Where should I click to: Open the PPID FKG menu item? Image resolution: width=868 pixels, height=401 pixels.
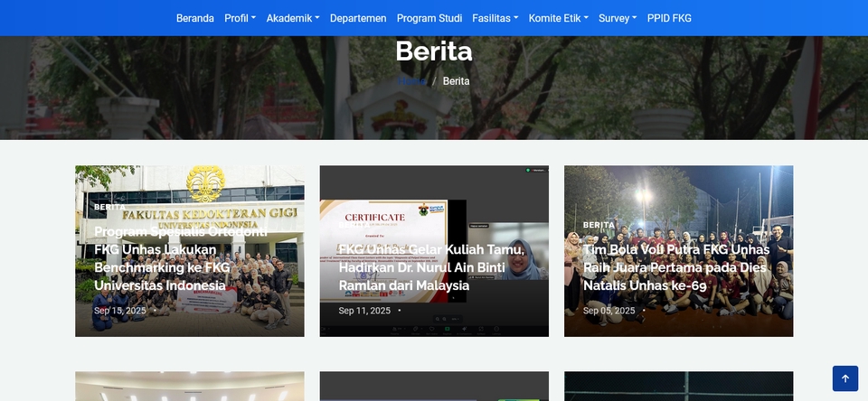669,18
